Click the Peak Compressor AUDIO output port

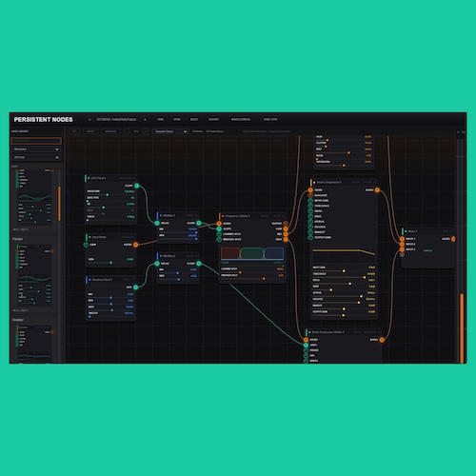pyautogui.click(x=377, y=190)
